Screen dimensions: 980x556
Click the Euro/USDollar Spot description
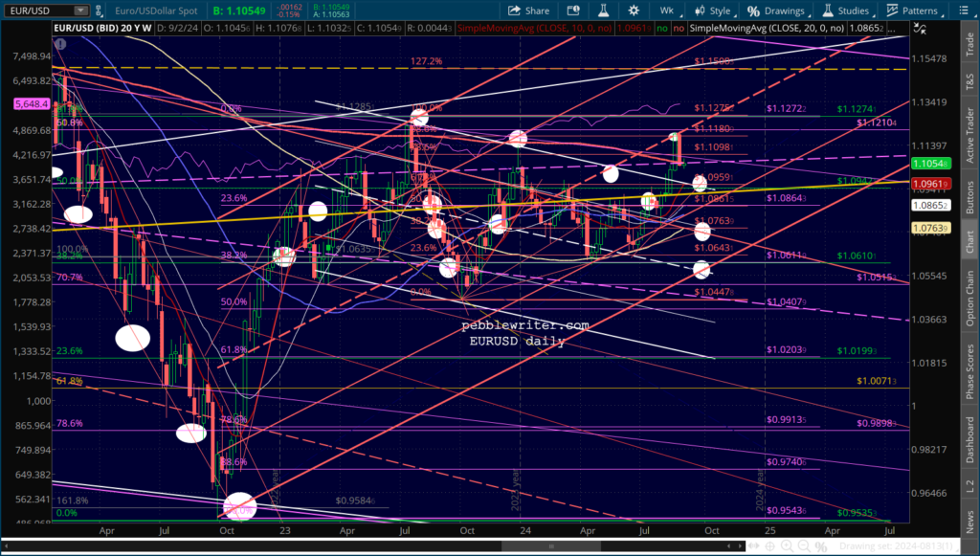[156, 11]
